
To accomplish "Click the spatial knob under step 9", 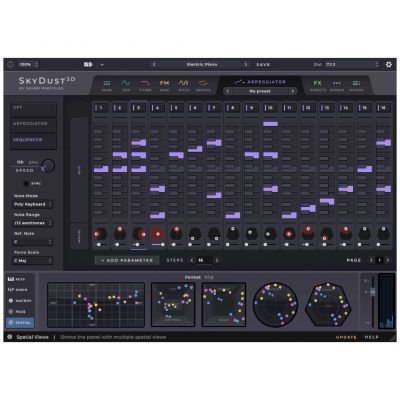I will [251, 234].
